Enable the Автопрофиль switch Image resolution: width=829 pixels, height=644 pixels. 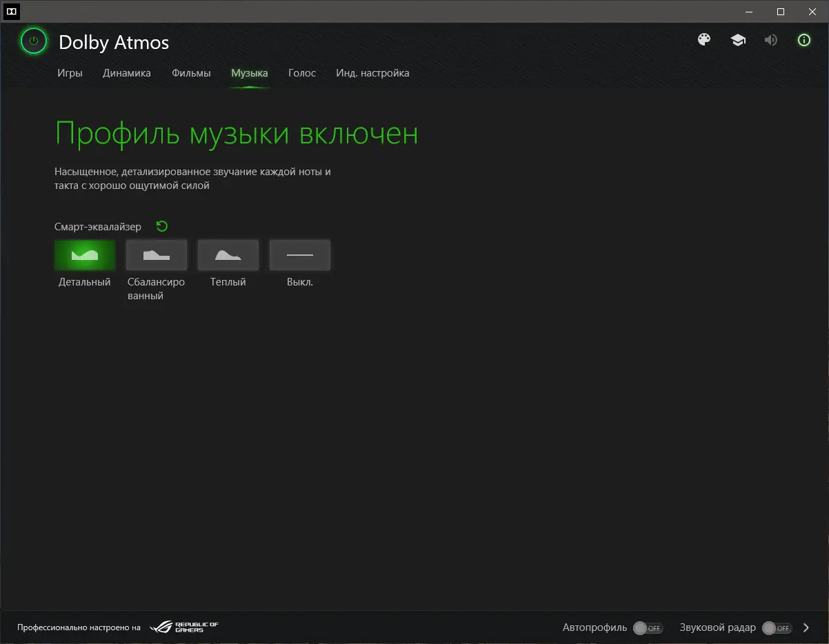click(x=648, y=628)
